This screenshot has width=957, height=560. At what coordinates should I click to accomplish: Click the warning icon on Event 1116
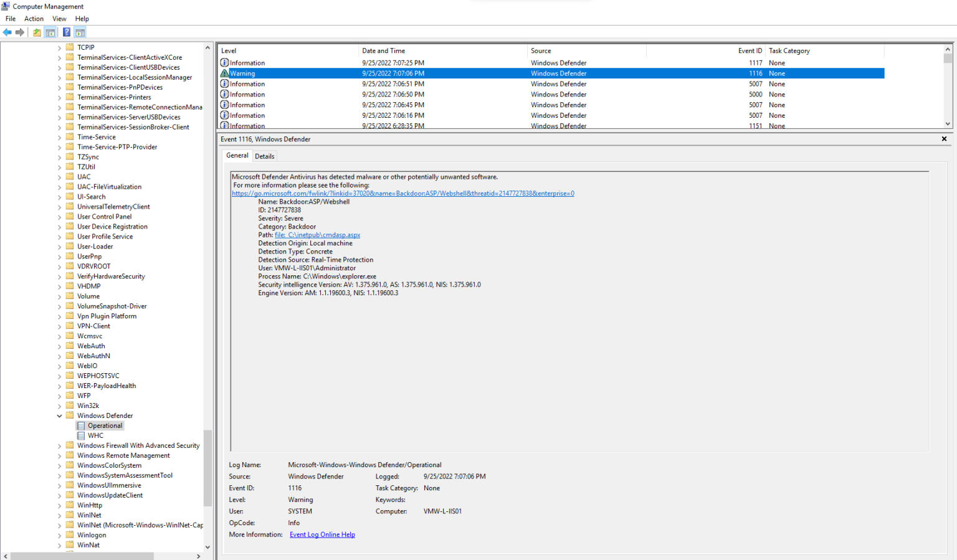point(224,73)
